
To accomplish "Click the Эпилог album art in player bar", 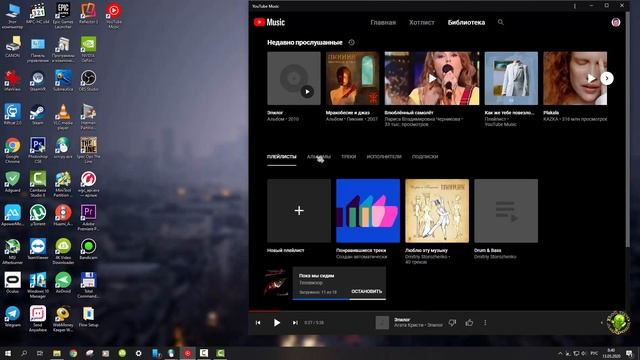I will pos(382,322).
